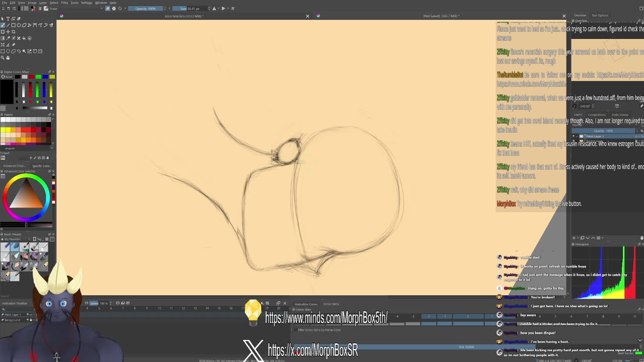Open My Favorites brush tag dropdown
Image resolution: width=644 pixels, height=362 pixels.
tap(15, 239)
